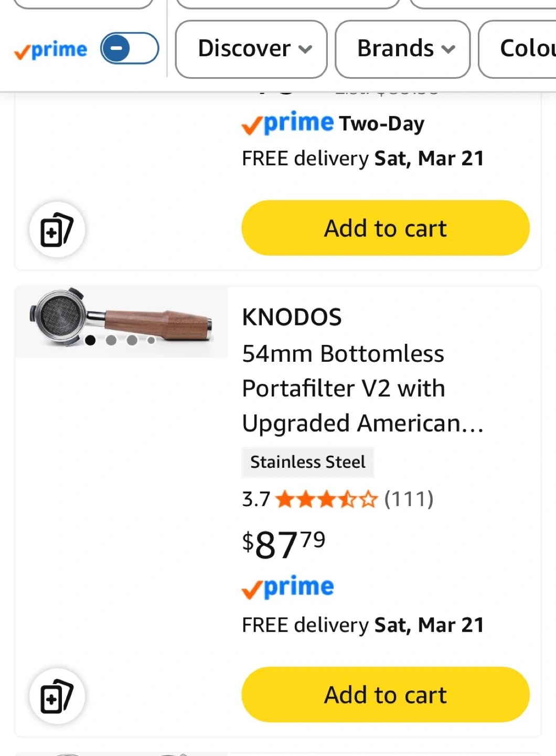Tap the 3.7 star rating icons
Viewport: 556px width, 756px height.
click(326, 499)
